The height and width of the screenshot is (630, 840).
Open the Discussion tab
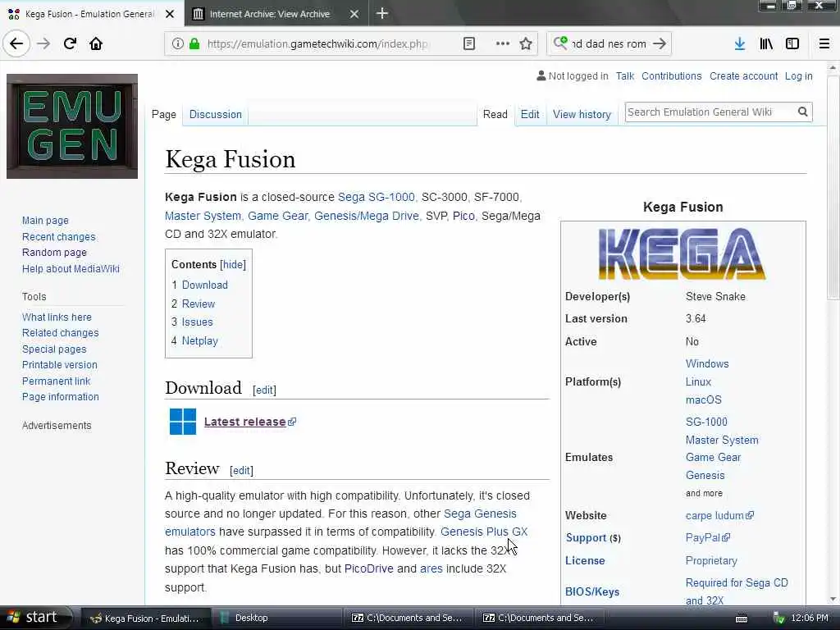(x=216, y=114)
